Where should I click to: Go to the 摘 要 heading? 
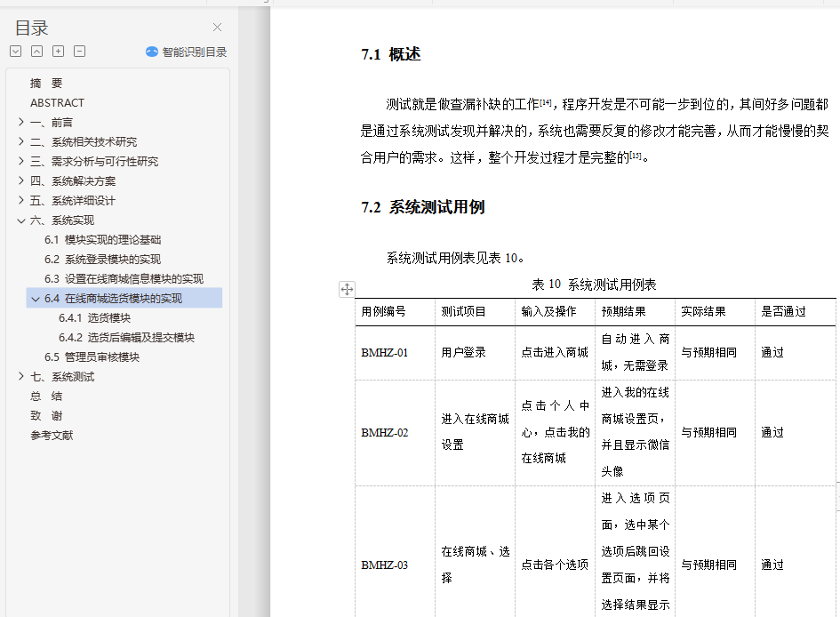(46, 83)
